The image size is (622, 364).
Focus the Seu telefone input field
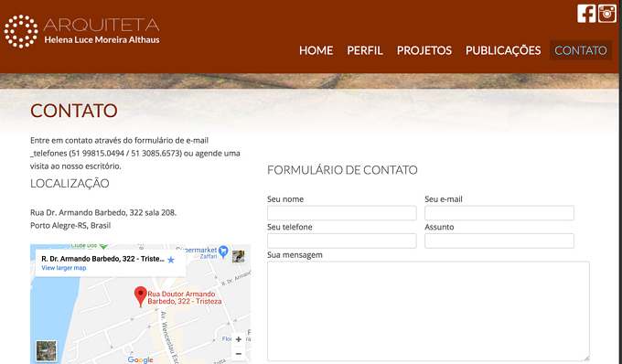tap(341, 241)
